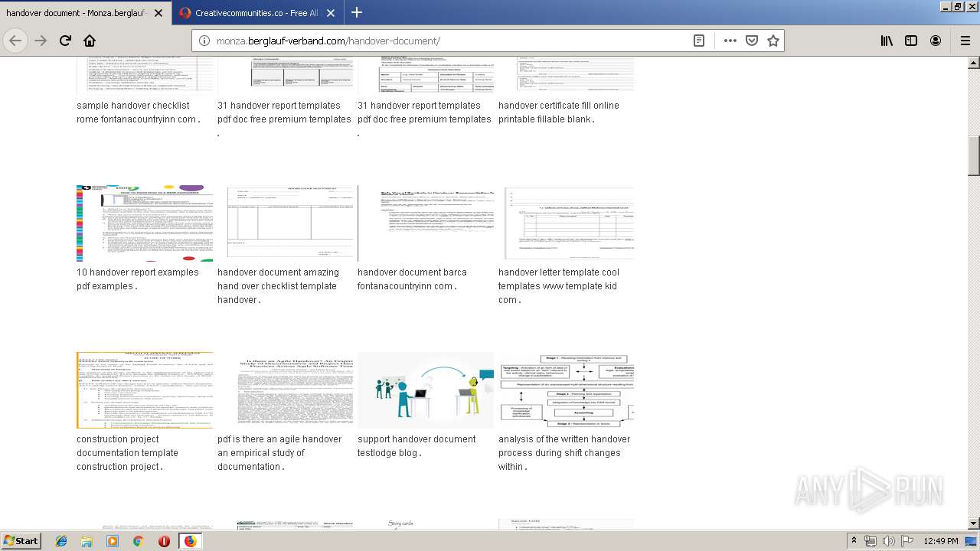980x551 pixels.
Task: Open media player taskbar icon
Action: coord(113,541)
